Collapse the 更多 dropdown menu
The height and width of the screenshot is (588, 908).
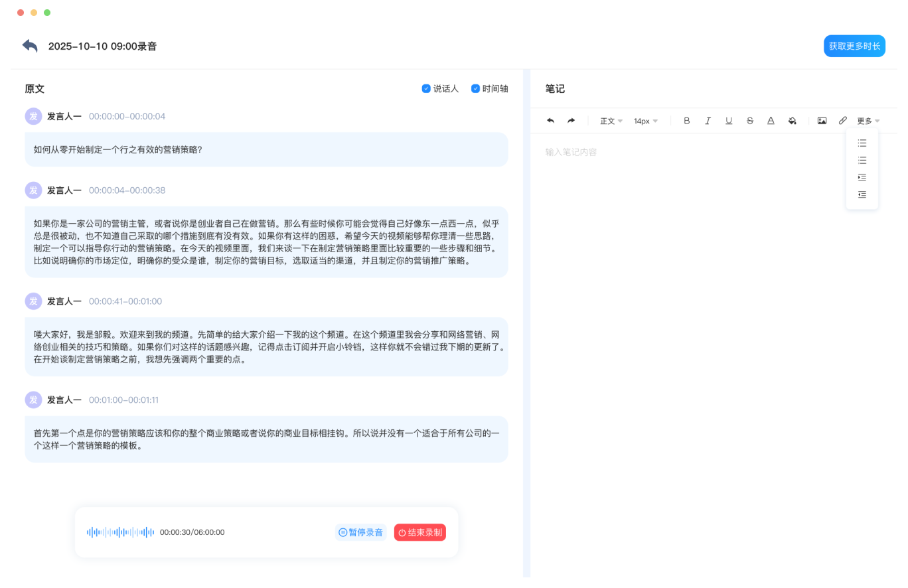868,121
